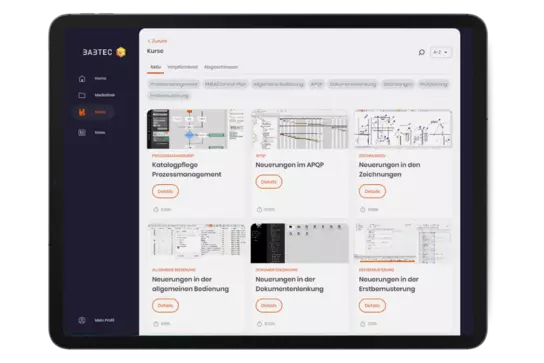Open the Dokumentenlenkung course thumbnail
This screenshot has height=363, width=544.
coord(300,243)
